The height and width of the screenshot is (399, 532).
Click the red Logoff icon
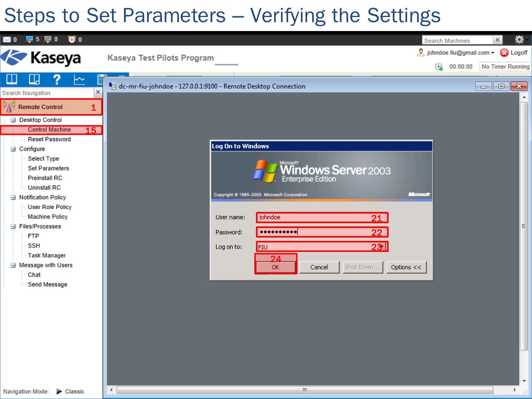click(504, 53)
